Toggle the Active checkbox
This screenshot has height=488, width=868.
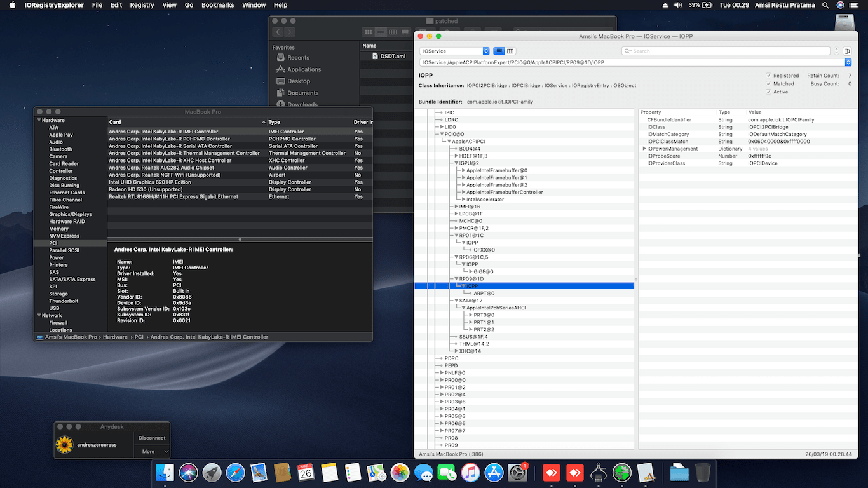click(x=768, y=91)
